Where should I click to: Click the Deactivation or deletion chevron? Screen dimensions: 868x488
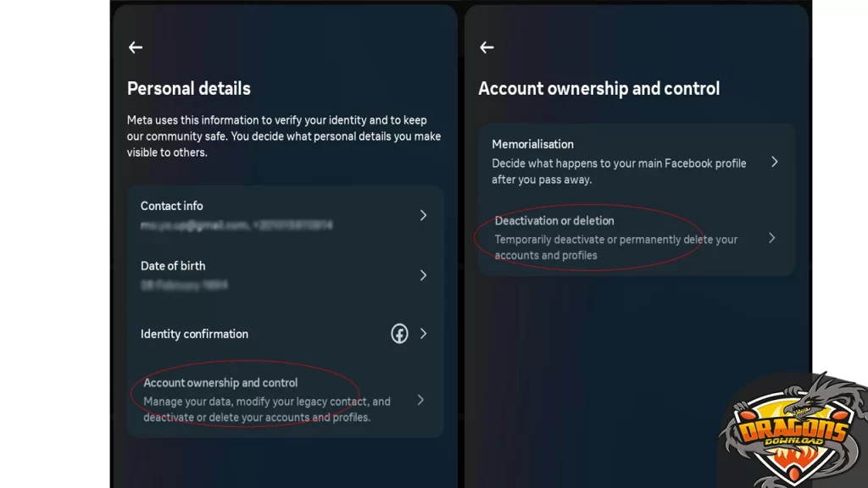point(771,238)
